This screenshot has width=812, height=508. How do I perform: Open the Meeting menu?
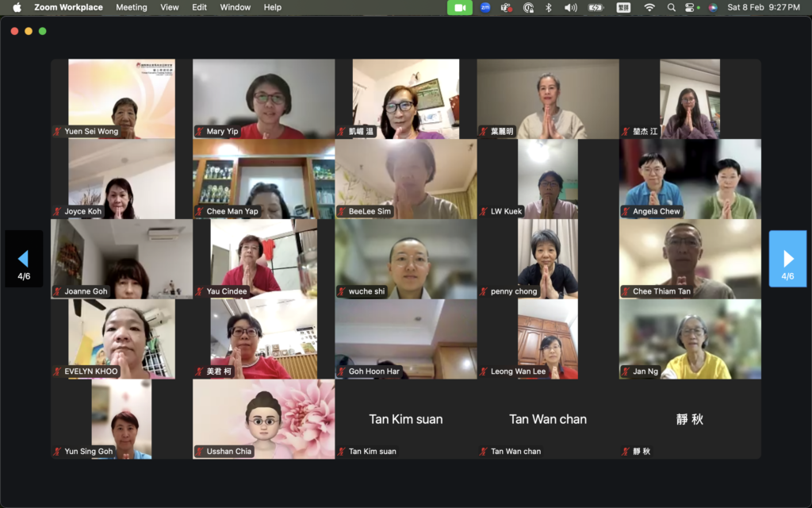coord(131,7)
